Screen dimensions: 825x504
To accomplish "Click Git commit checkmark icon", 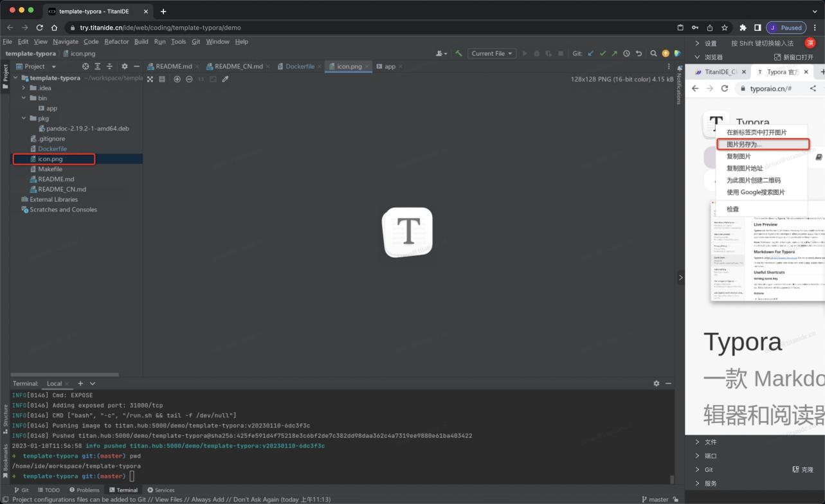I will (603, 53).
